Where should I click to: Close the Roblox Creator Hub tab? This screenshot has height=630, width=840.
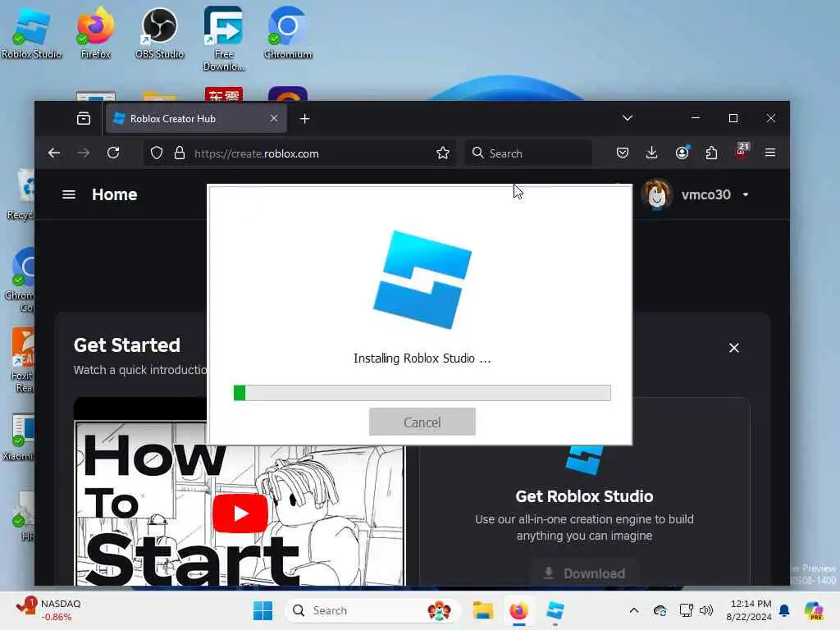coord(274,118)
